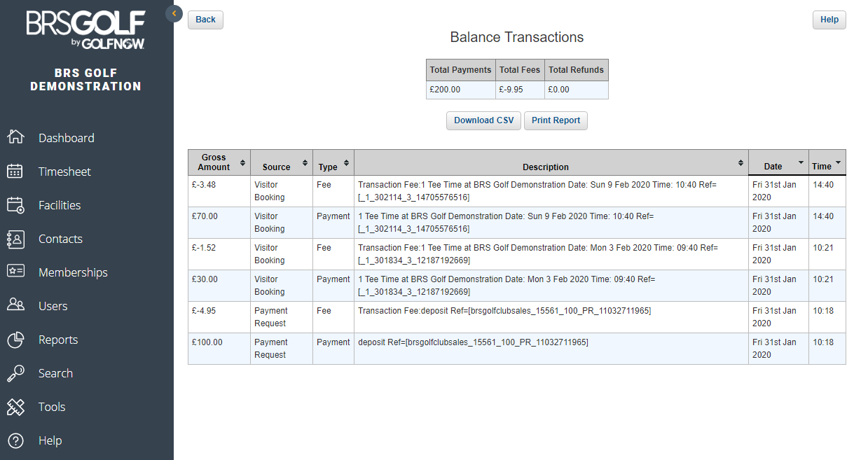Click the Fee type in the £-3.48 row
Screen dimensions: 868x460
click(x=324, y=185)
